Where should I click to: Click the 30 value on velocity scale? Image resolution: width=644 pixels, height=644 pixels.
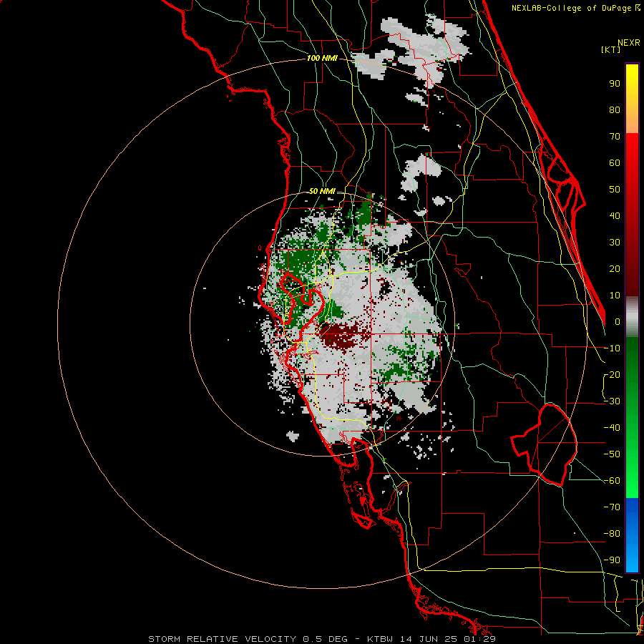coord(615,243)
